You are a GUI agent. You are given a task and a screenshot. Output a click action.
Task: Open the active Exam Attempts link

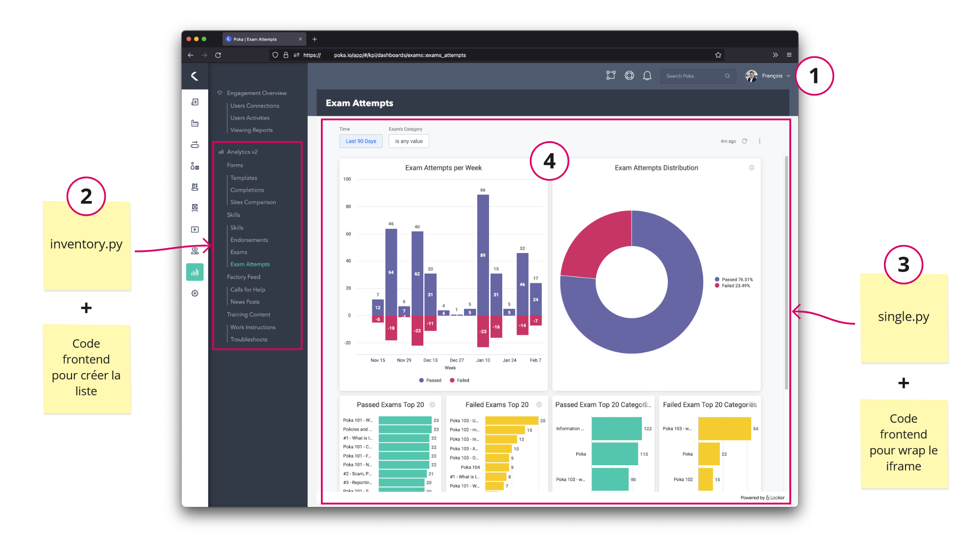click(x=250, y=265)
